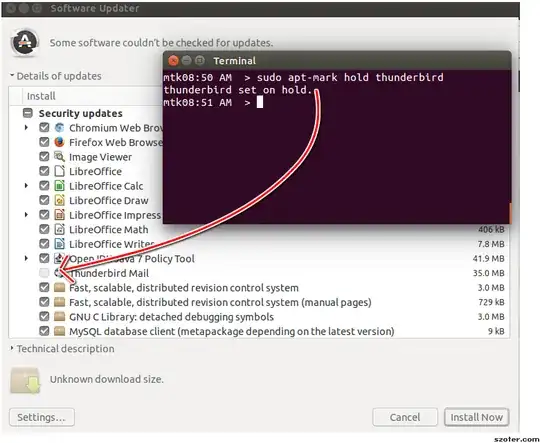Click package icon beside the manual pages entry
The height and width of the screenshot is (443, 540).
[60, 302]
